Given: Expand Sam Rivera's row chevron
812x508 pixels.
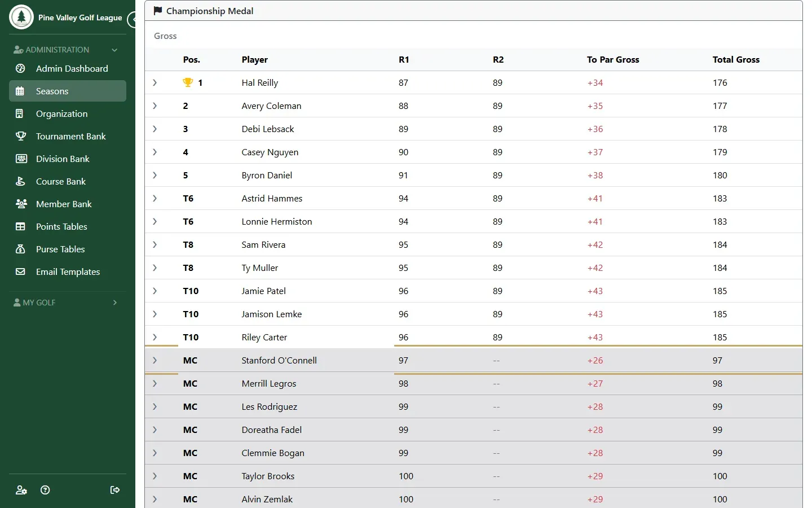Looking at the screenshot, I should tap(155, 244).
